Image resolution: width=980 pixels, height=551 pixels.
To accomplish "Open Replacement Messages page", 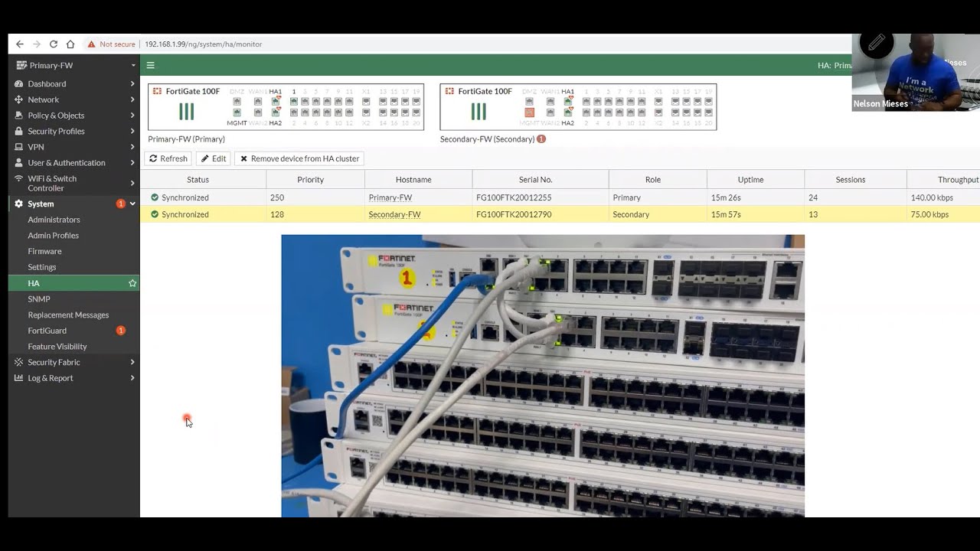I will [x=74, y=315].
